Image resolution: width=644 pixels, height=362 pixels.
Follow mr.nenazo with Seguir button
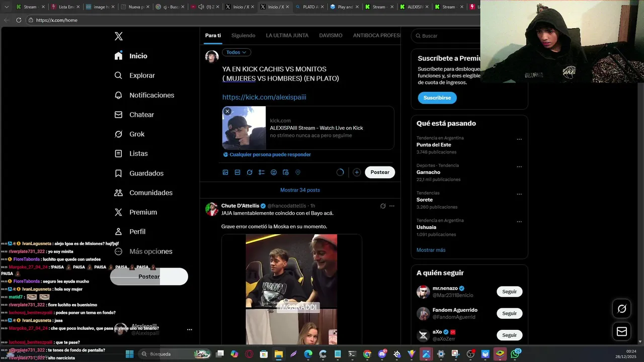(509, 292)
